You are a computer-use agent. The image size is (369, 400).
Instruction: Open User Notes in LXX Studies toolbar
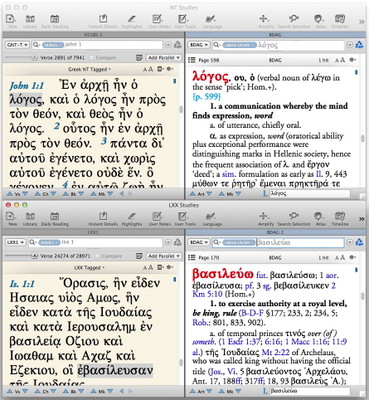tap(159, 219)
